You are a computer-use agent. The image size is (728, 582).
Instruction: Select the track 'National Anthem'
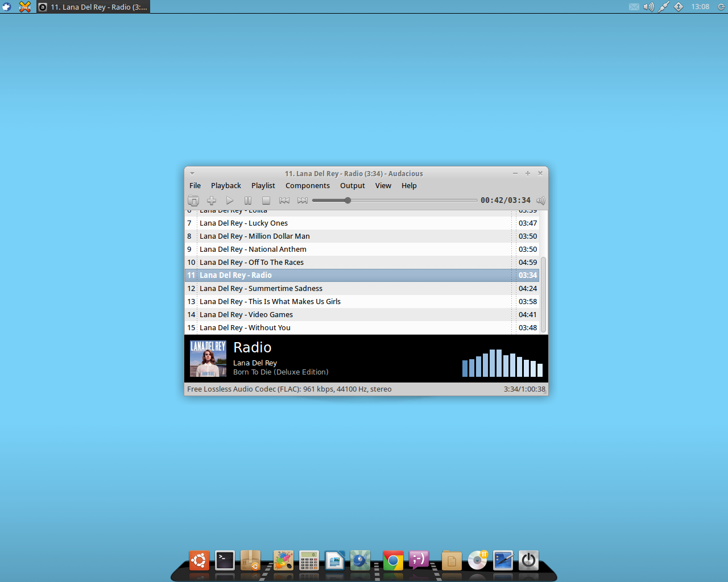362,250
